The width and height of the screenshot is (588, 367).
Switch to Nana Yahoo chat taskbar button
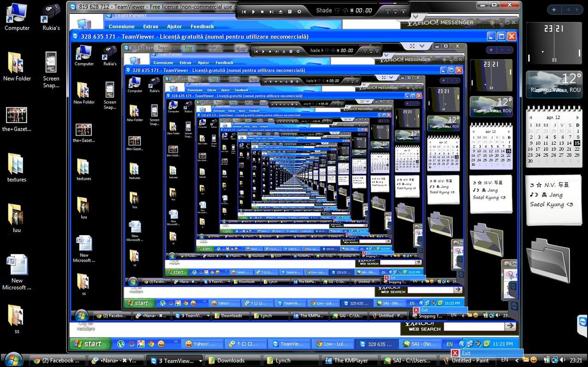(x=116, y=360)
